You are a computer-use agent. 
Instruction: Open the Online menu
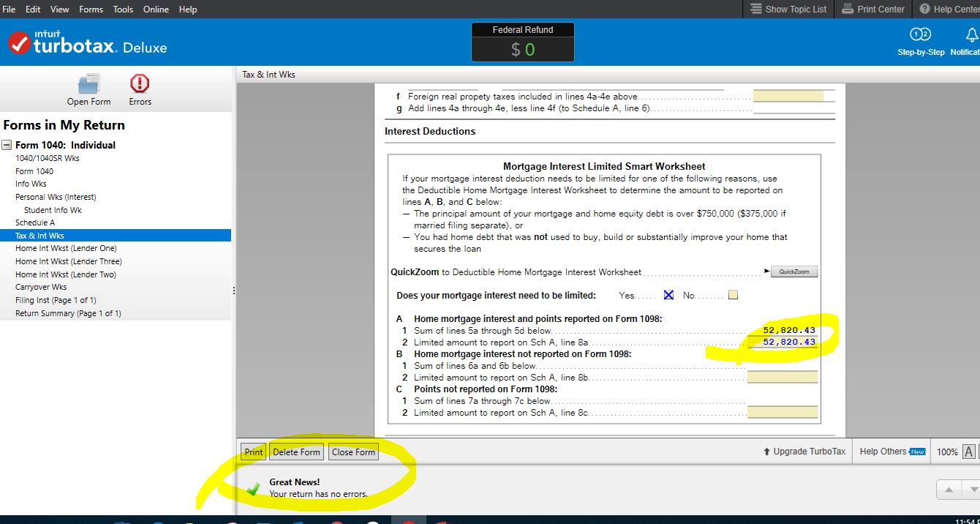[x=156, y=10]
